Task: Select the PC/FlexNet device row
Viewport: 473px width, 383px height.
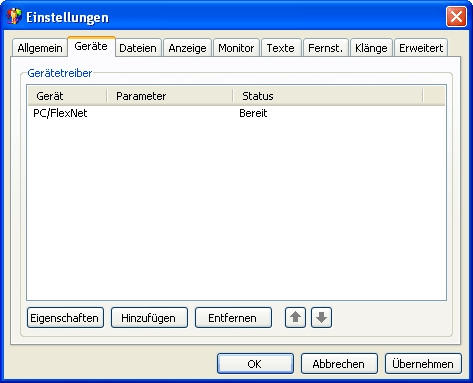Action: [236, 113]
